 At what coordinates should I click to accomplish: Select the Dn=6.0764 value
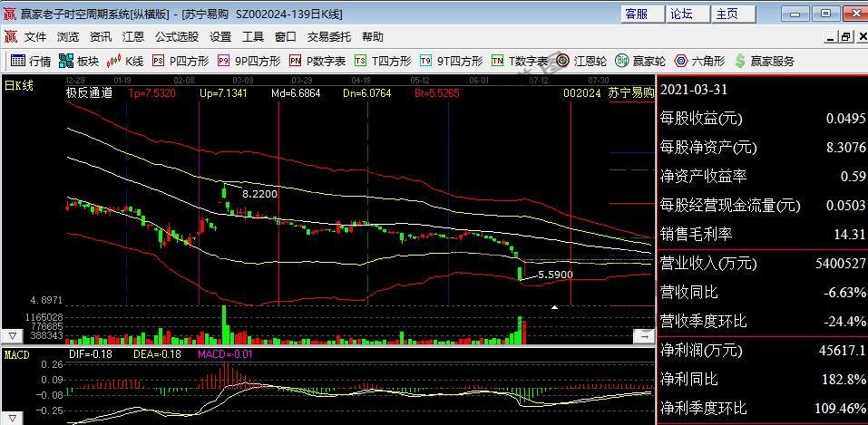[366, 93]
